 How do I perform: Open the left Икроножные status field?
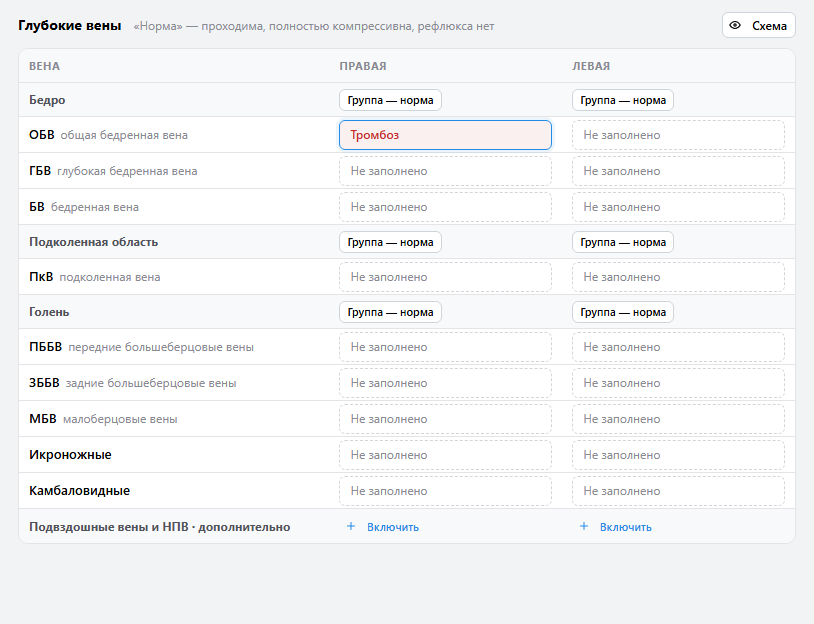679,455
